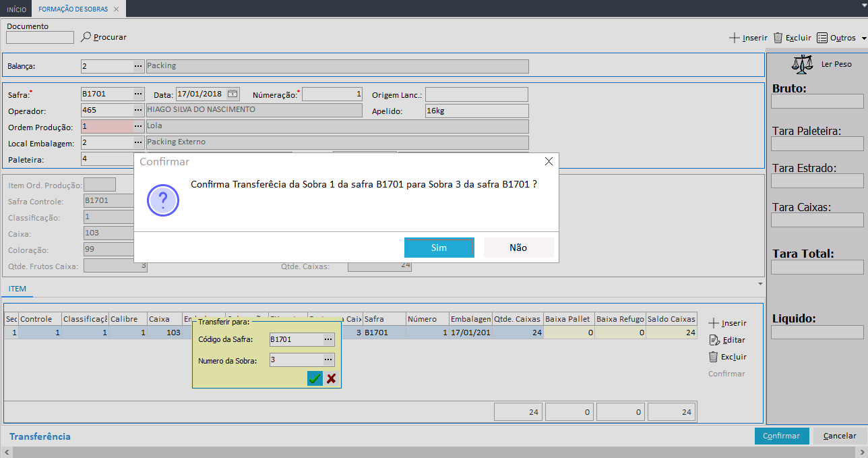This screenshot has height=458, width=868.
Task: Select the ITEM tab
Action: click(18, 289)
